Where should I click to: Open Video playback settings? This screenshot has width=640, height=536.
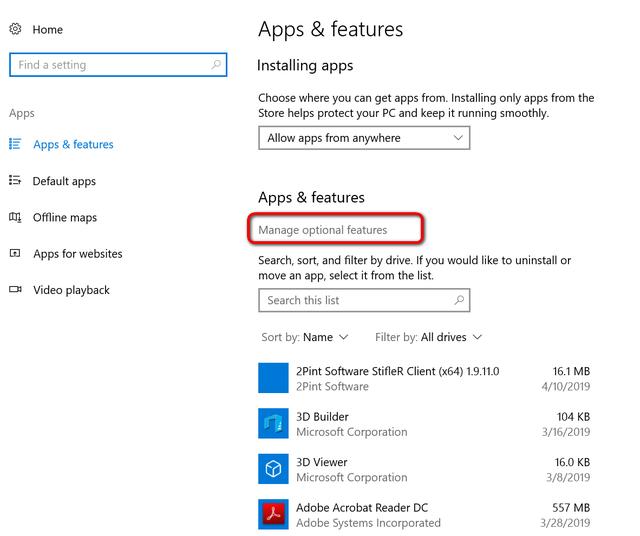pyautogui.click(x=71, y=290)
